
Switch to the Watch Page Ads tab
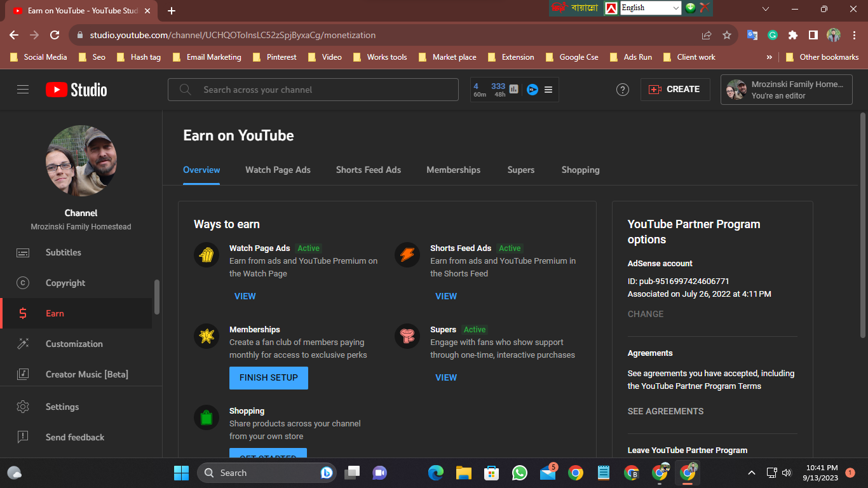click(x=278, y=170)
